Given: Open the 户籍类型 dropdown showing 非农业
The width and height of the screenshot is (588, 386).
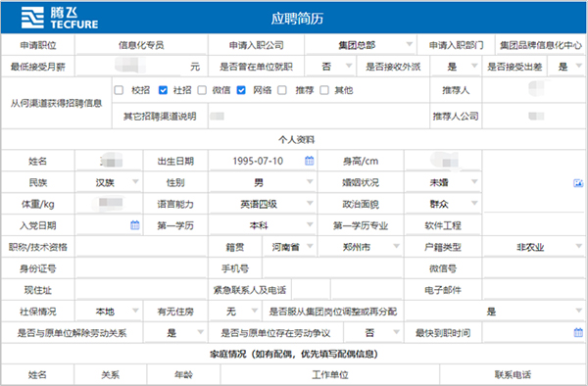Looking at the screenshot, I should click(534, 247).
